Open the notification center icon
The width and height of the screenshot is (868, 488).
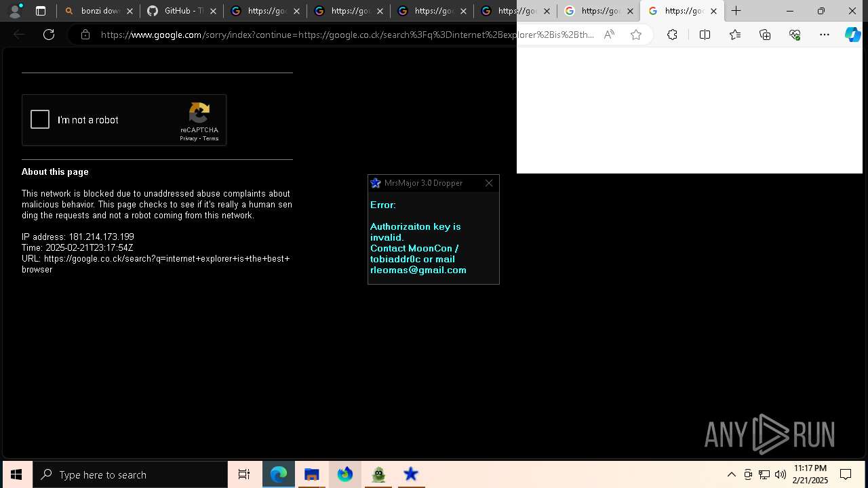pyautogui.click(x=846, y=474)
